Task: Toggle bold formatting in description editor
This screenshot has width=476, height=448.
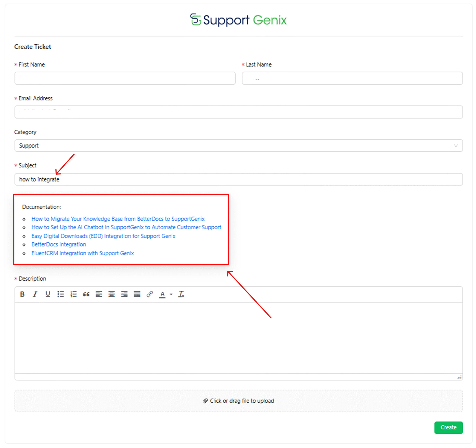Action: [x=22, y=294]
